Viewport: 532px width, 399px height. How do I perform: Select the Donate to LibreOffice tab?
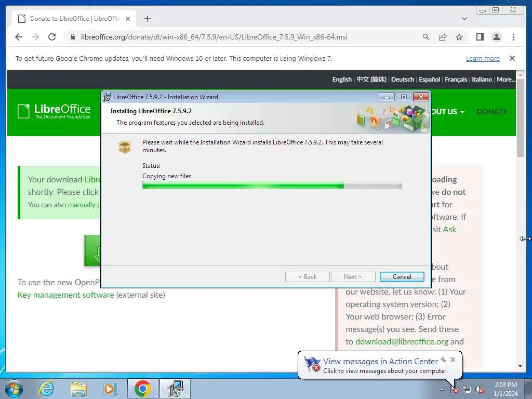(x=74, y=19)
